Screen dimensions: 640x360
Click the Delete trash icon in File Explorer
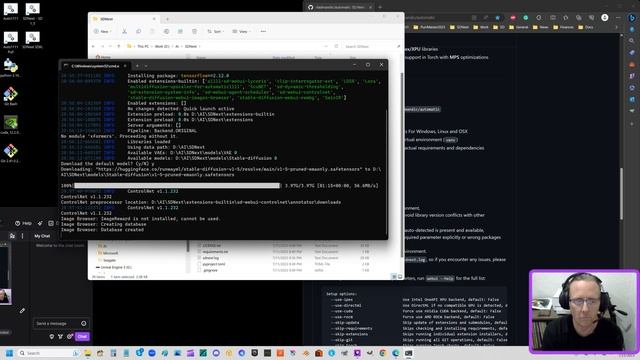click(x=194, y=31)
